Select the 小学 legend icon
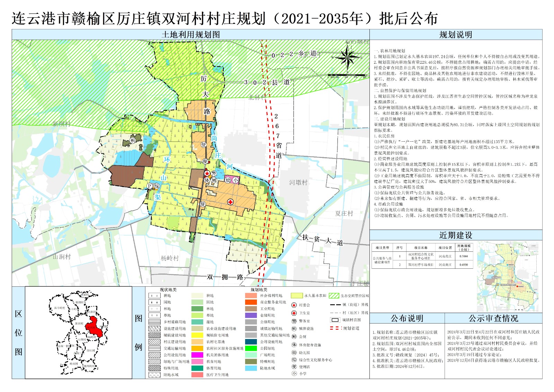 pos(294,374)
